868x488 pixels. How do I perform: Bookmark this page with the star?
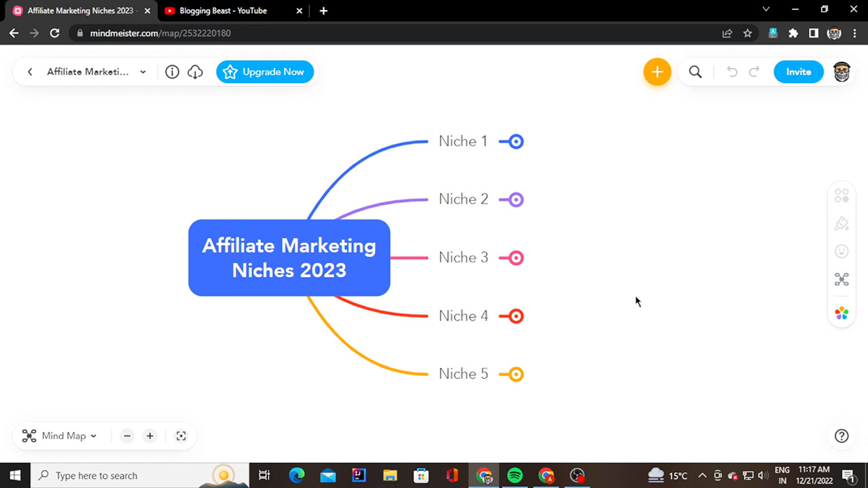click(748, 33)
